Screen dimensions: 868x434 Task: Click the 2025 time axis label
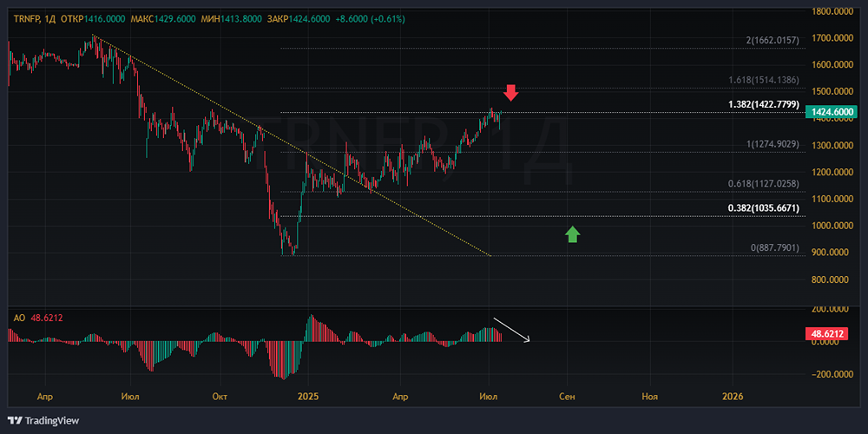click(308, 397)
